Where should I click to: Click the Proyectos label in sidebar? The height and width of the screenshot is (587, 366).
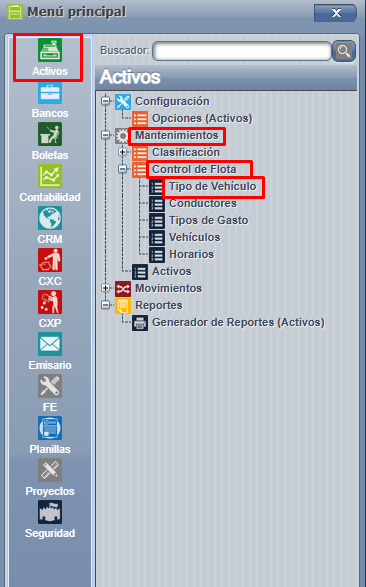tap(50, 491)
